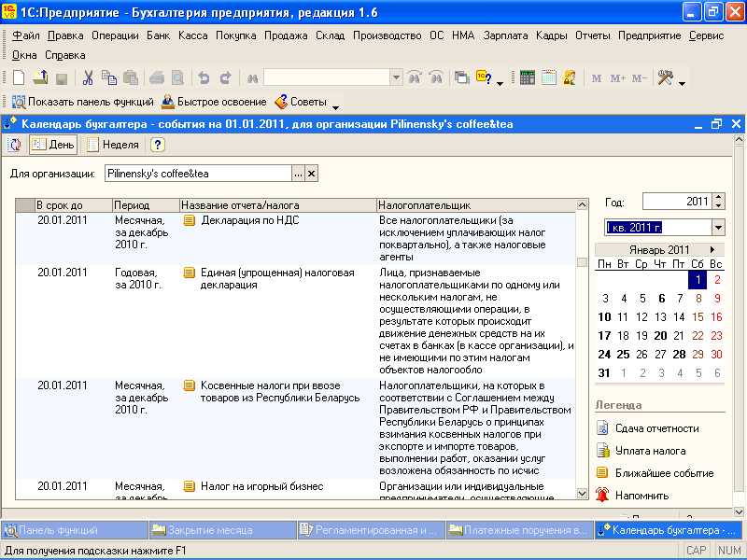Click the Cut scissors icon

(88, 77)
